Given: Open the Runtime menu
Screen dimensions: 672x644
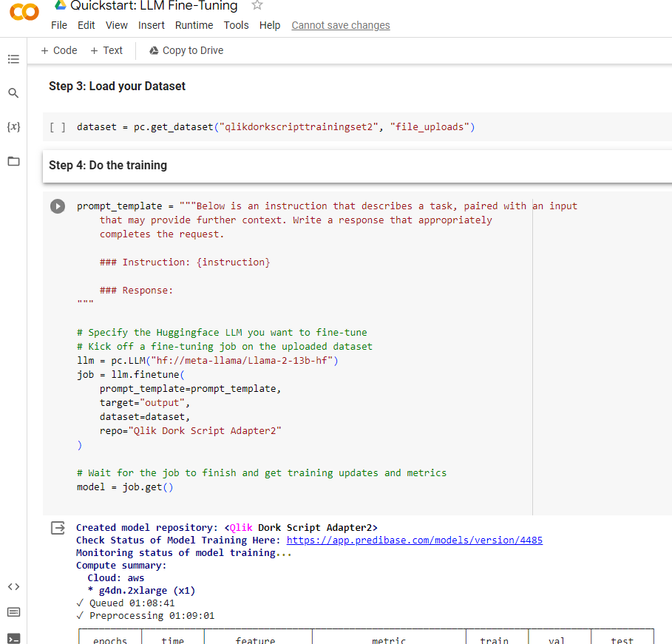Looking at the screenshot, I should click(194, 25).
